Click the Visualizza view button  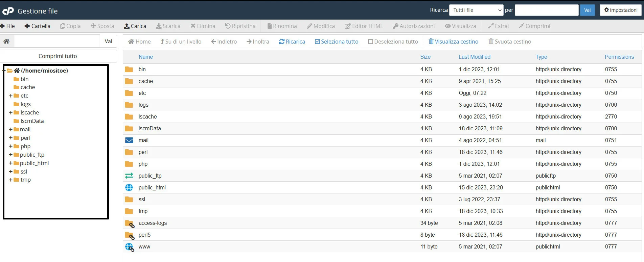coord(460,26)
